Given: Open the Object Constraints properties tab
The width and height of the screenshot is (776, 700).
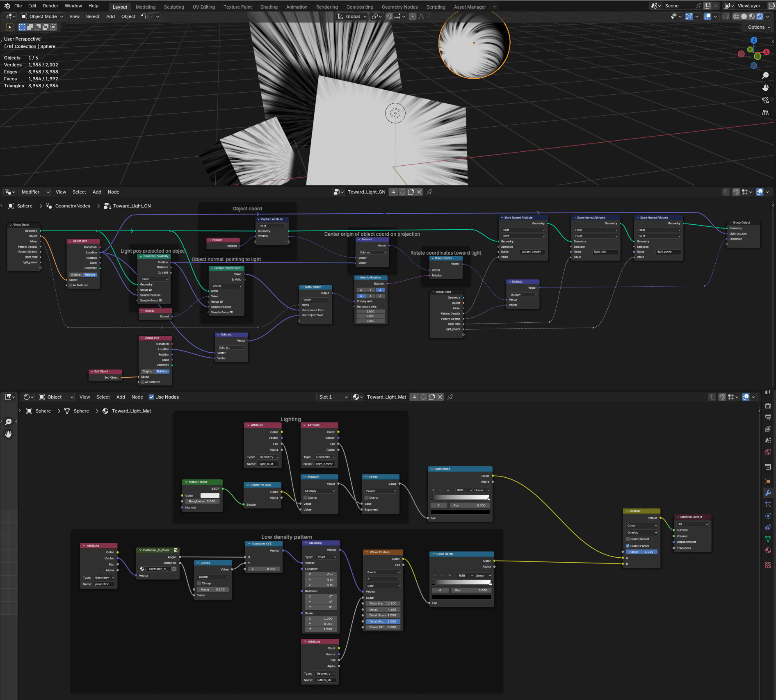Looking at the screenshot, I should tap(768, 527).
